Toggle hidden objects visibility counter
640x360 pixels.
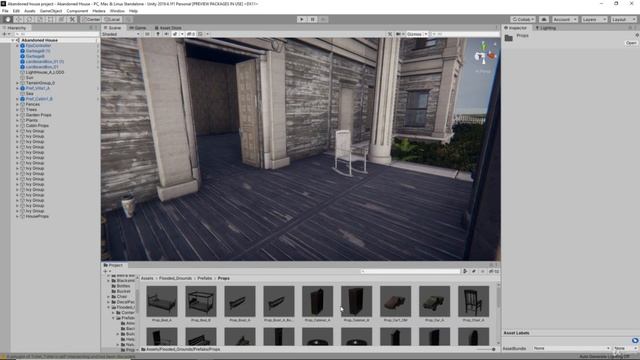coord(191,34)
